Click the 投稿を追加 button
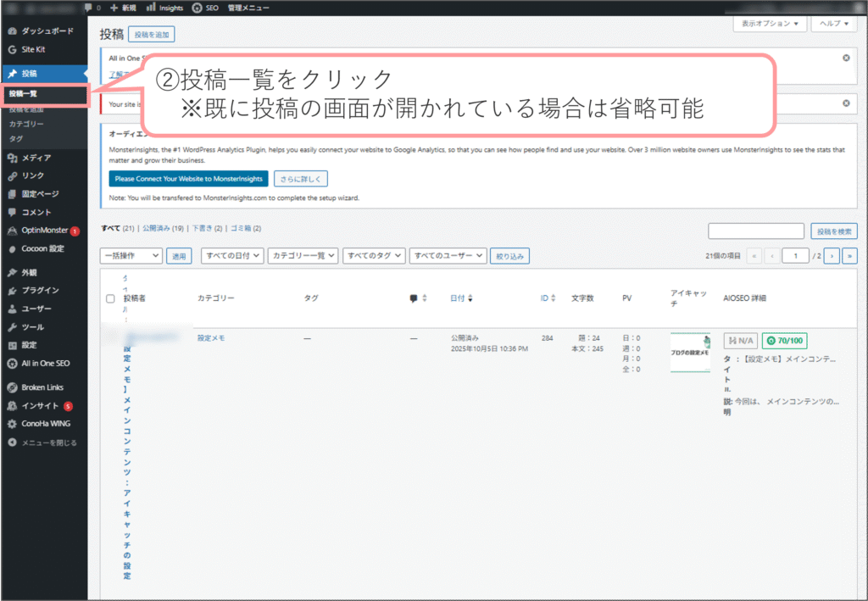The image size is (868, 601). click(151, 35)
